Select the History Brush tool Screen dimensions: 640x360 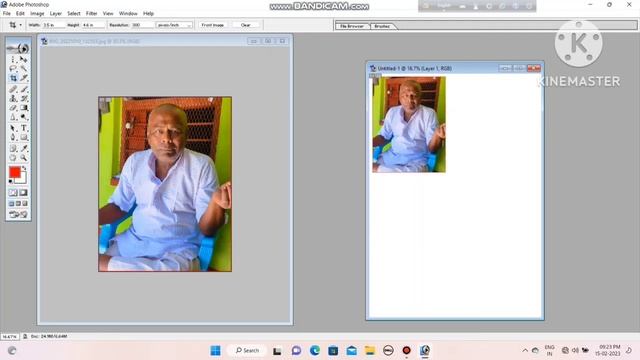click(x=24, y=98)
